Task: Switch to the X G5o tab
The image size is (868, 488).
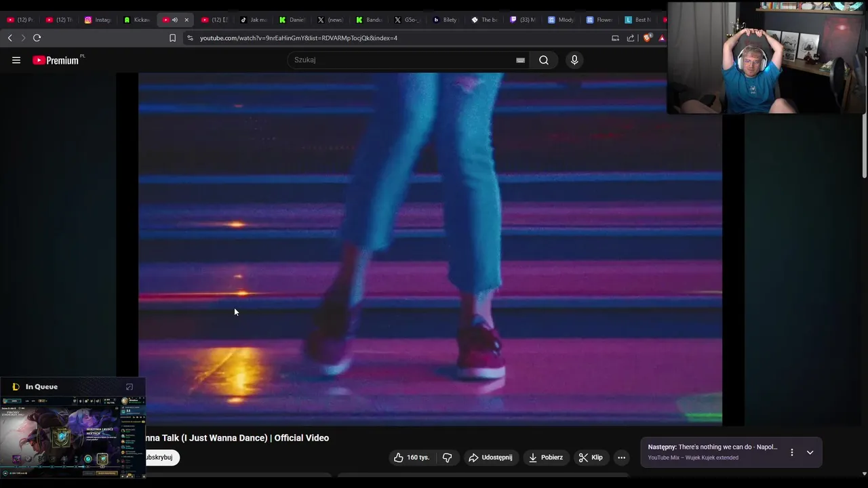Action: pos(408,20)
